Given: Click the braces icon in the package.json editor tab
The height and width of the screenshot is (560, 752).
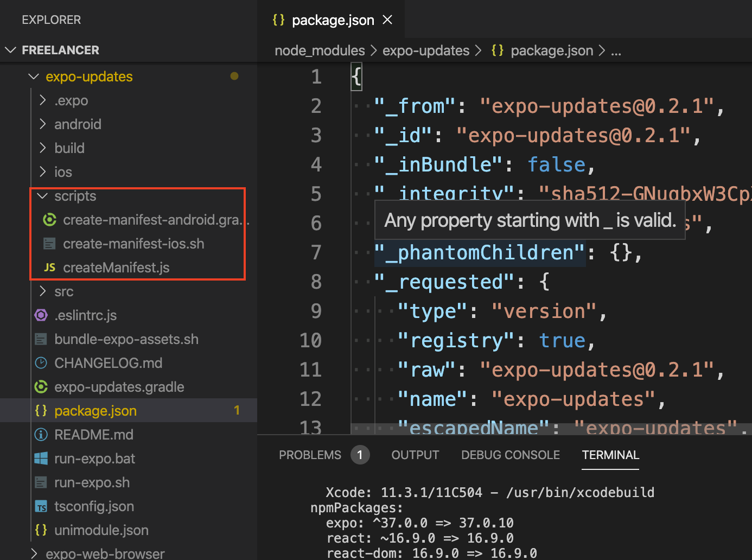Looking at the screenshot, I should click(278, 20).
